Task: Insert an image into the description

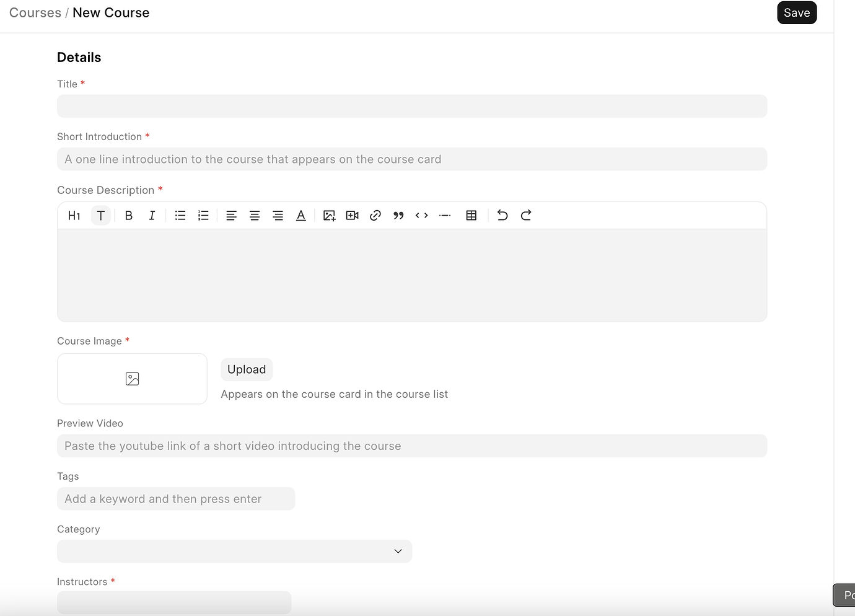Action: pyautogui.click(x=329, y=216)
